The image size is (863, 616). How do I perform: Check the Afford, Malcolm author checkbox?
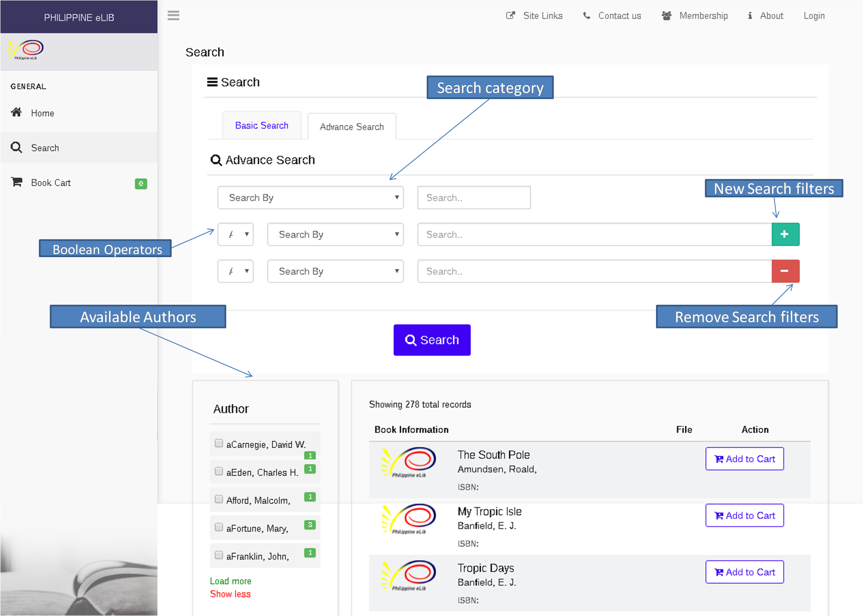coord(219,499)
